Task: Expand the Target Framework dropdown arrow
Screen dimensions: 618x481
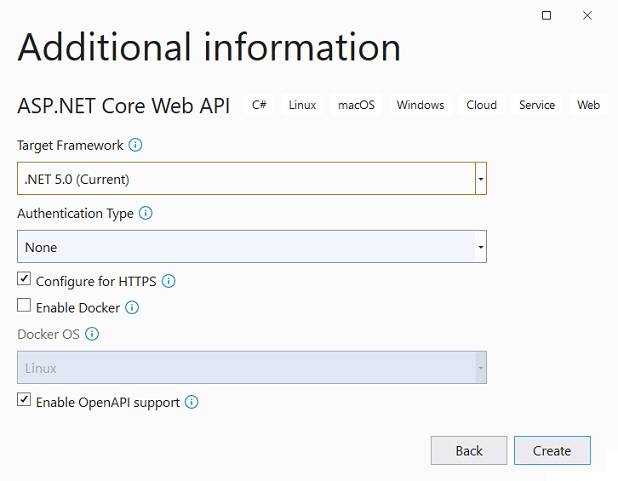Action: 481,179
